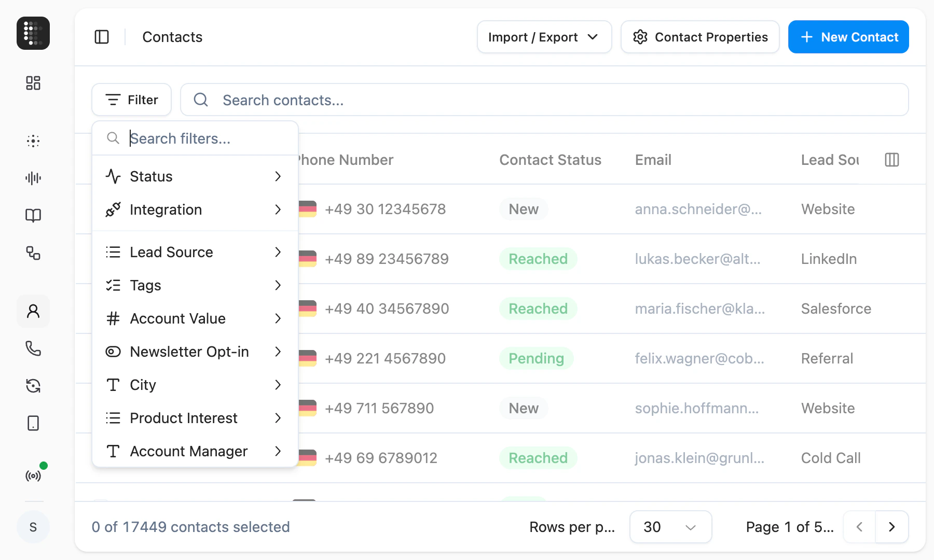Viewport: 934px width, 560px height.
Task: Open the phone calls icon in sidebar
Action: point(33,348)
